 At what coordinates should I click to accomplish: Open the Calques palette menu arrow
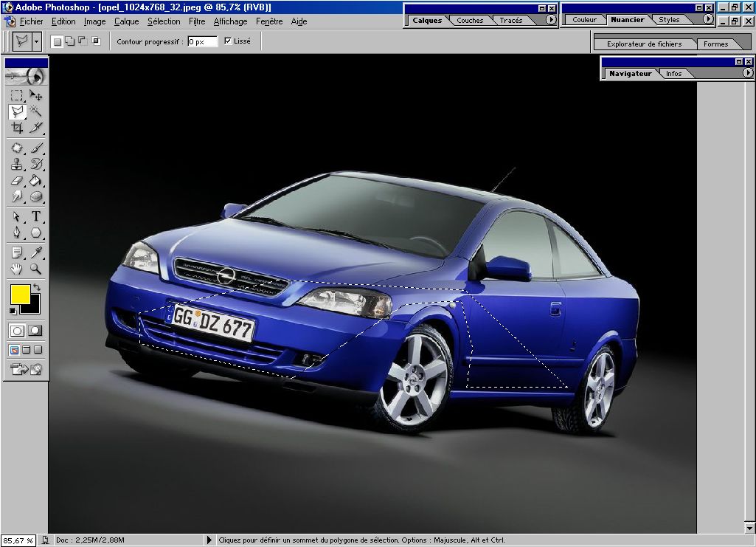551,20
